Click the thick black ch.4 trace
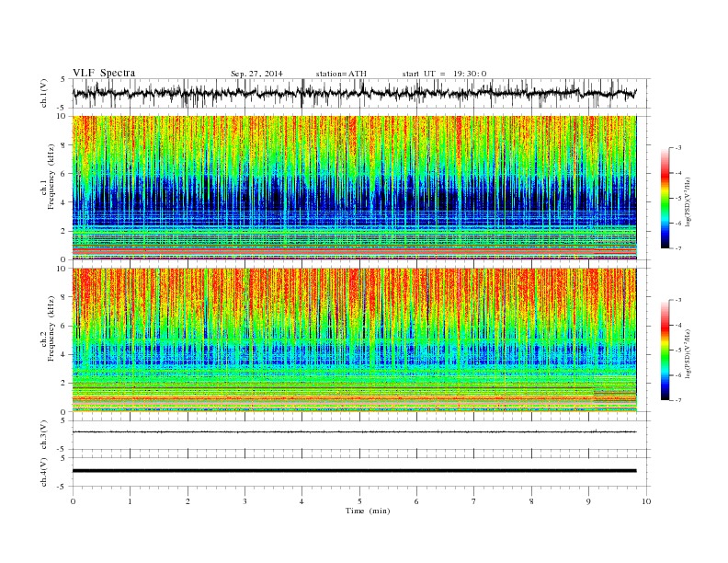The width and height of the screenshot is (728, 563). [354, 471]
